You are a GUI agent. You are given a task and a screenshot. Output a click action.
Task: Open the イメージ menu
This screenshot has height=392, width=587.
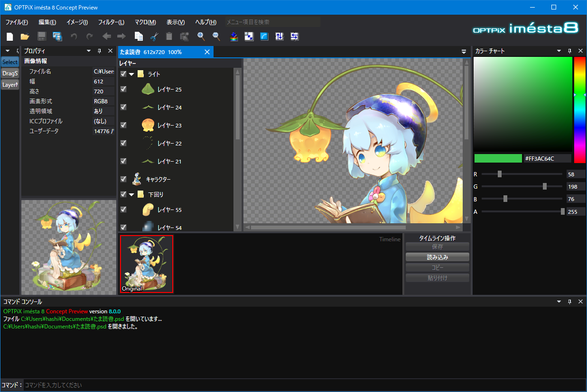[x=77, y=22]
